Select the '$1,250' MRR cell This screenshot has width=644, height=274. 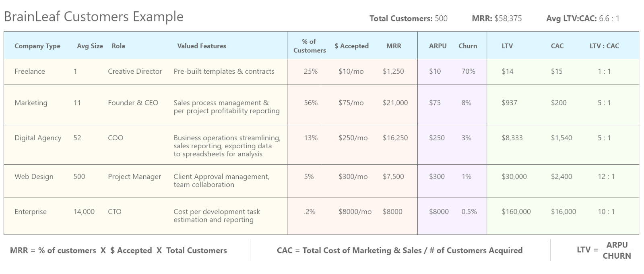[393, 71]
